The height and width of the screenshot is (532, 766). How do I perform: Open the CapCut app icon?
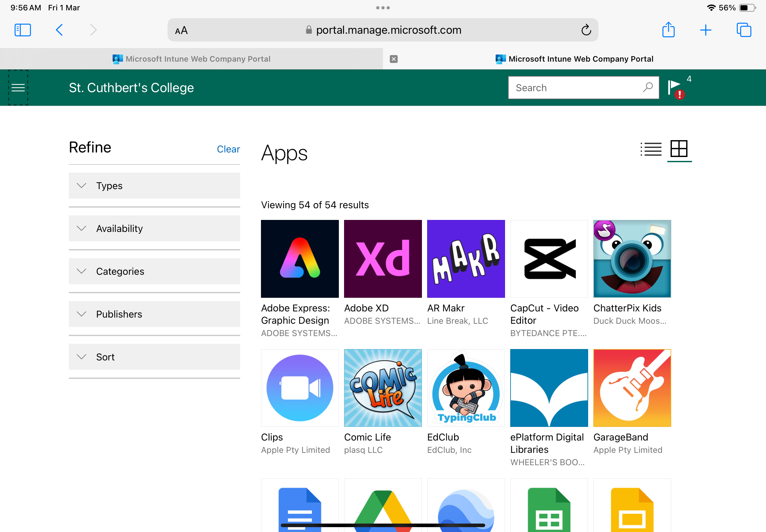(549, 259)
